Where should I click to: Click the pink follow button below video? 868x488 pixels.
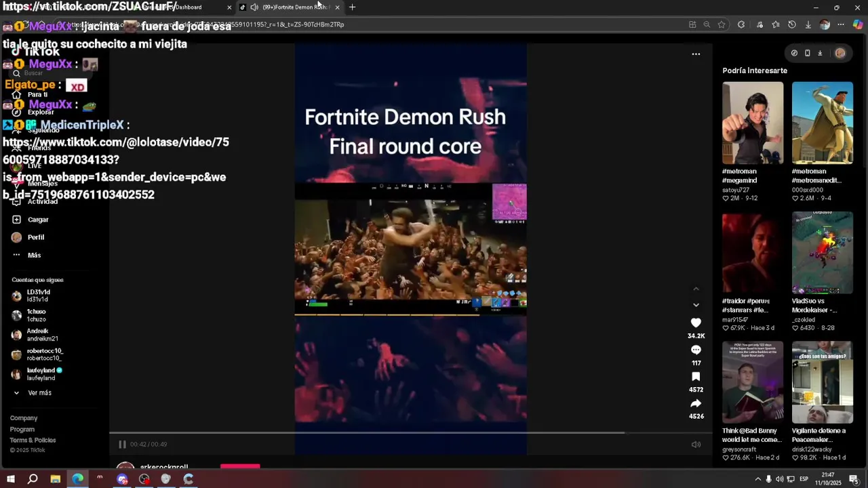(x=240, y=466)
